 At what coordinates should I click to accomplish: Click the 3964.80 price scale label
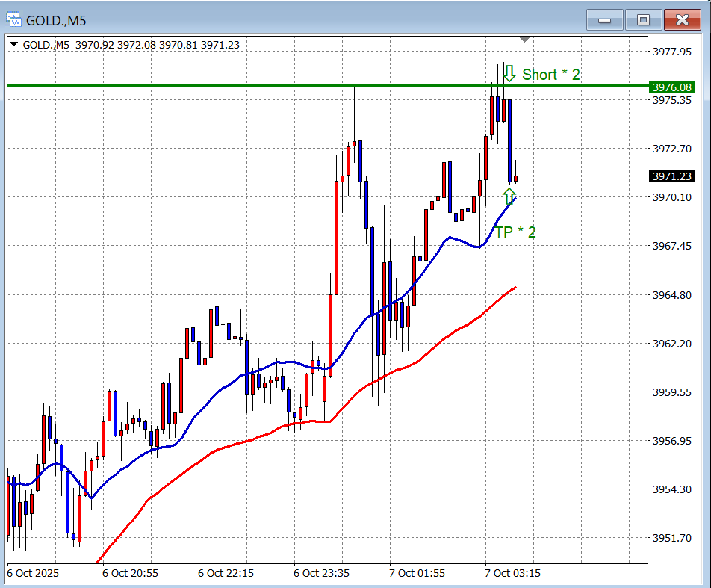(x=671, y=294)
